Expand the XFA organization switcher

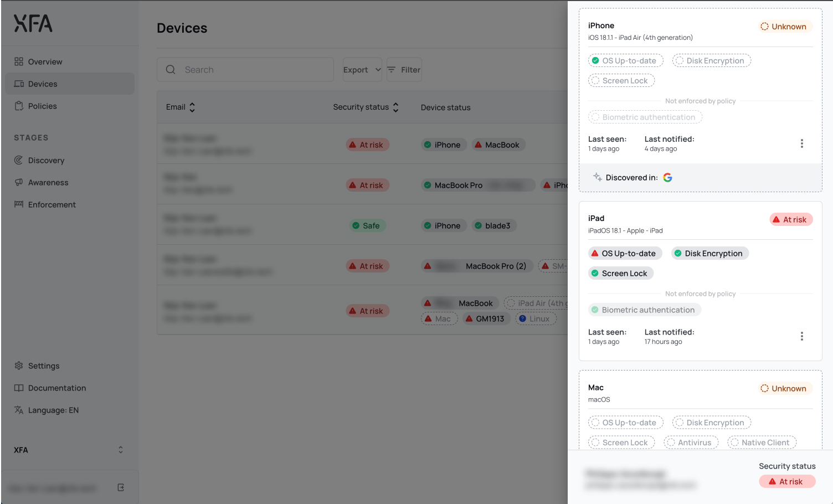[x=69, y=450]
